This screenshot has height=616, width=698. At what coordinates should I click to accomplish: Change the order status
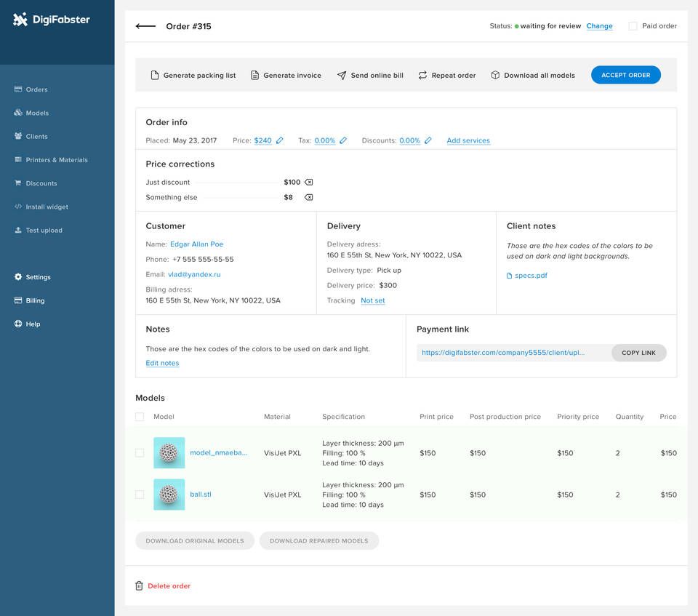pos(599,26)
